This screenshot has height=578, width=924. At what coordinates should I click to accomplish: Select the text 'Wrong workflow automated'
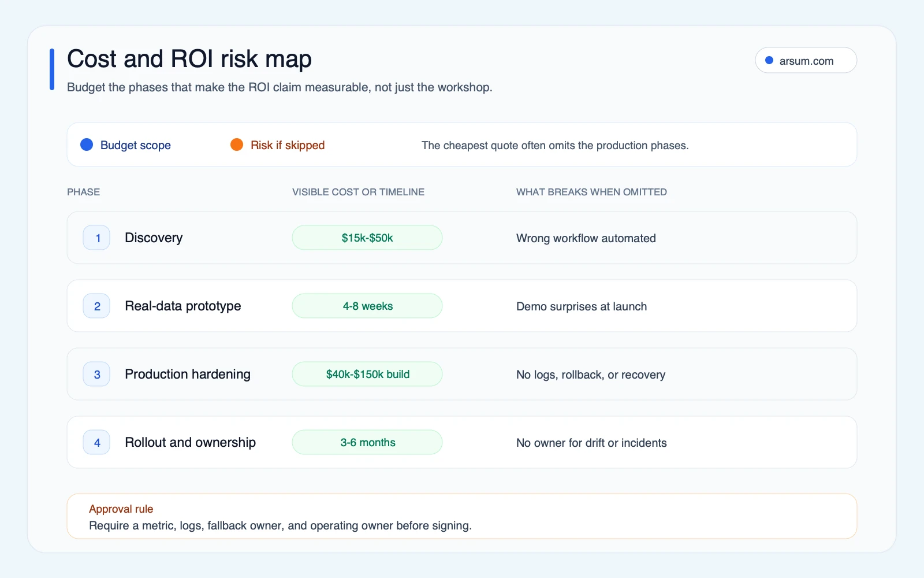point(586,238)
